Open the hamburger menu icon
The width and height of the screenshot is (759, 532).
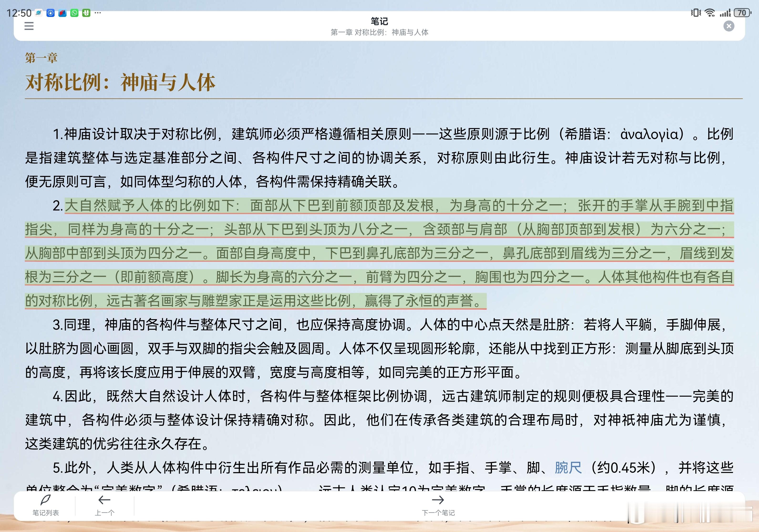pyautogui.click(x=29, y=26)
